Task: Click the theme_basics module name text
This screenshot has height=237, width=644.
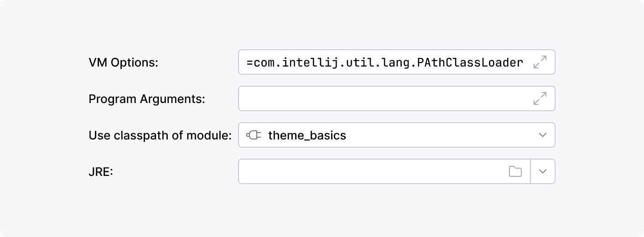Action: (x=307, y=135)
